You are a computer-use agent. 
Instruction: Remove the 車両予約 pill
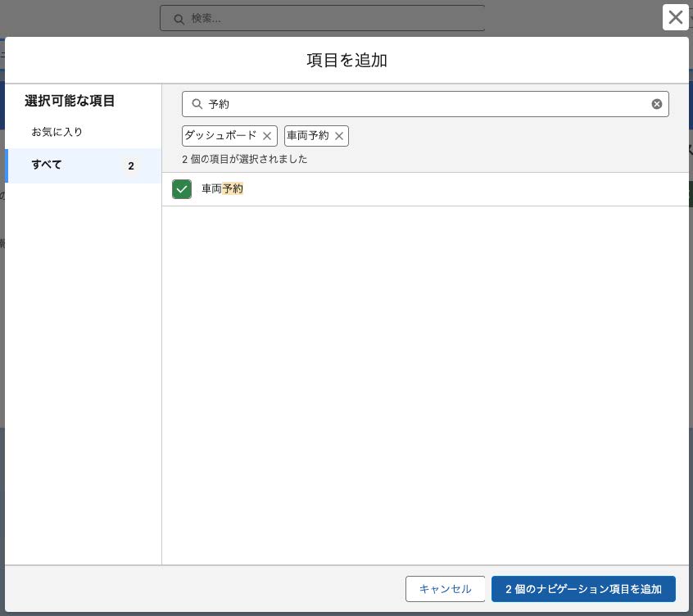[339, 136]
